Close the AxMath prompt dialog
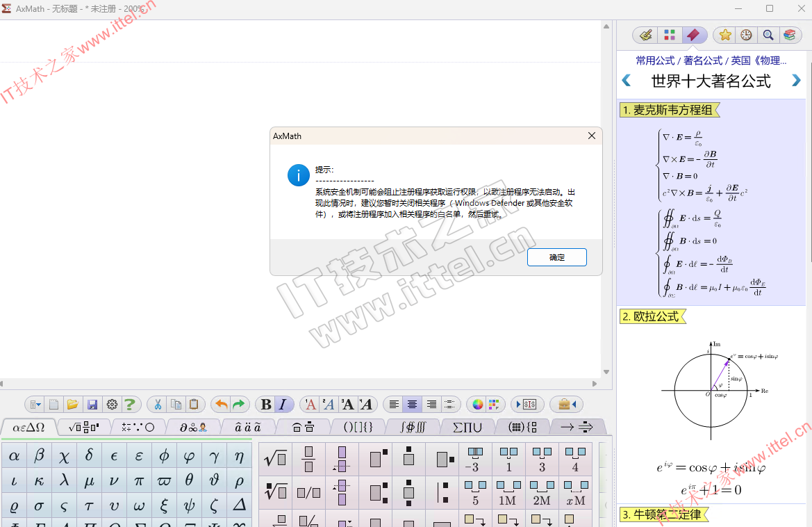This screenshot has height=527, width=812. coord(591,136)
